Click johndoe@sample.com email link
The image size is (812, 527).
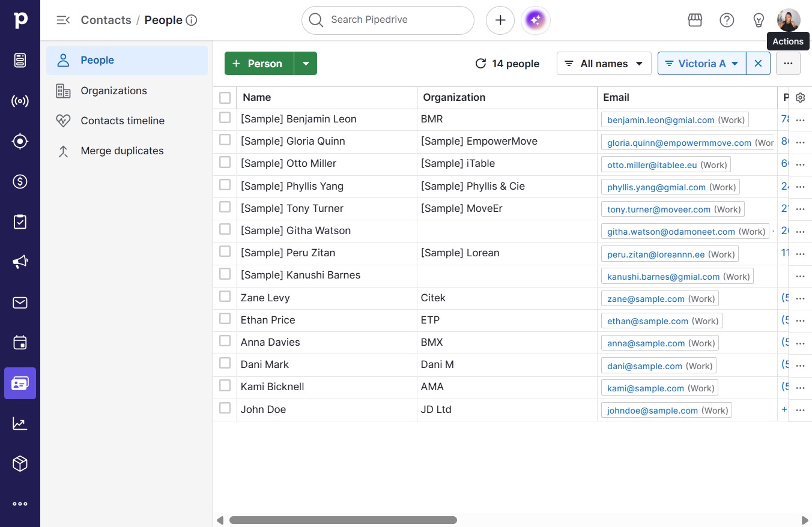[x=652, y=411]
